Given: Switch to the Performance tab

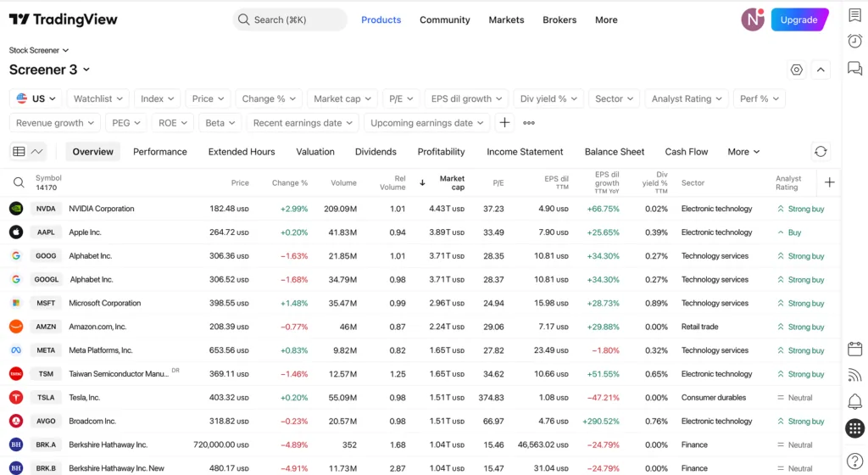Looking at the screenshot, I should (x=160, y=152).
